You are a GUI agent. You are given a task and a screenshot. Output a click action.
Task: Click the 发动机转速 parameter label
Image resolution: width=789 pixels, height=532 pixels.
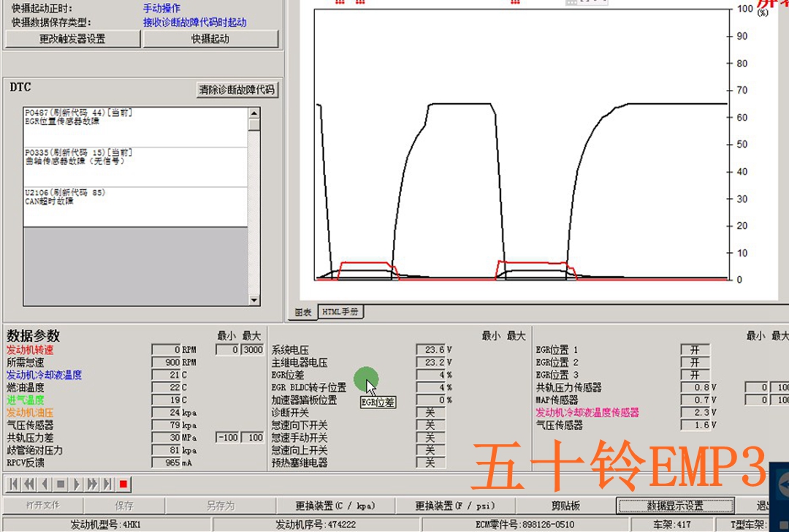click(30, 350)
